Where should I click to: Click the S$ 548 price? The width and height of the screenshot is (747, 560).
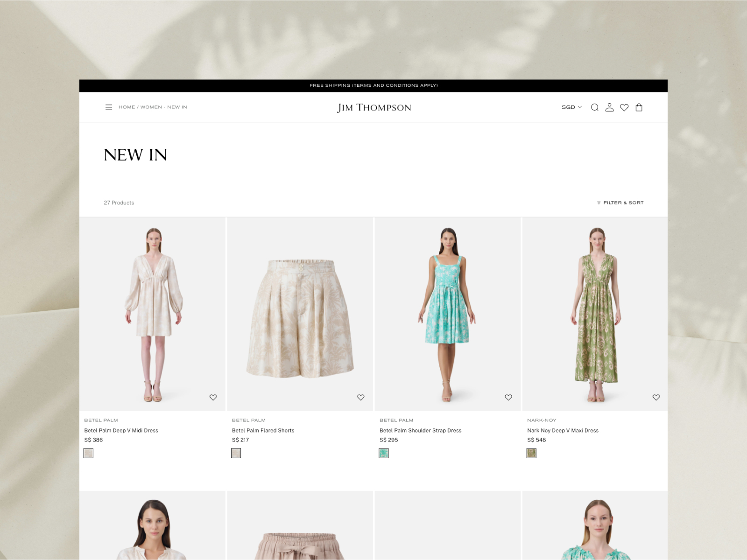536,440
